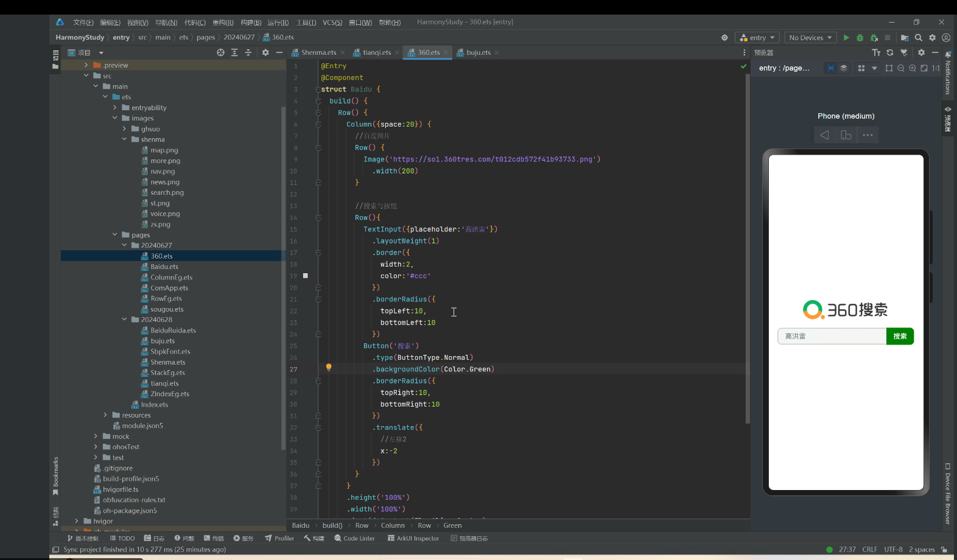This screenshot has height=560, width=957.
Task: Zoom out on the preview device
Action: 900,68
